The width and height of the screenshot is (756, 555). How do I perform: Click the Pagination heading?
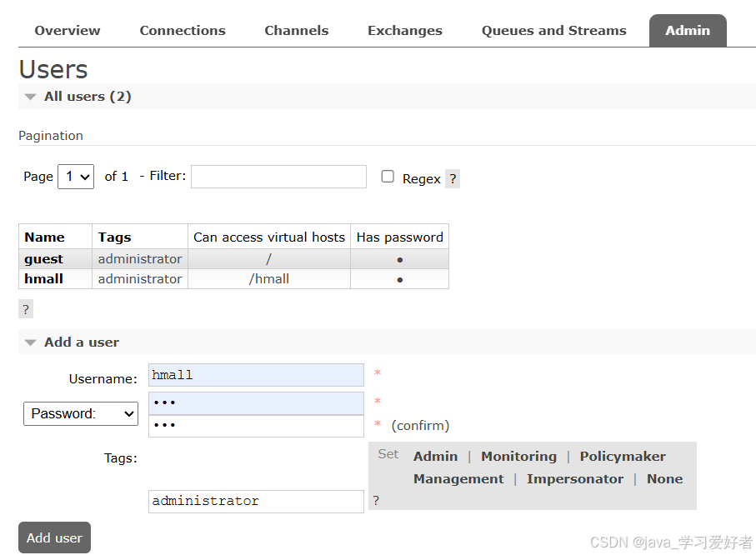[51, 136]
